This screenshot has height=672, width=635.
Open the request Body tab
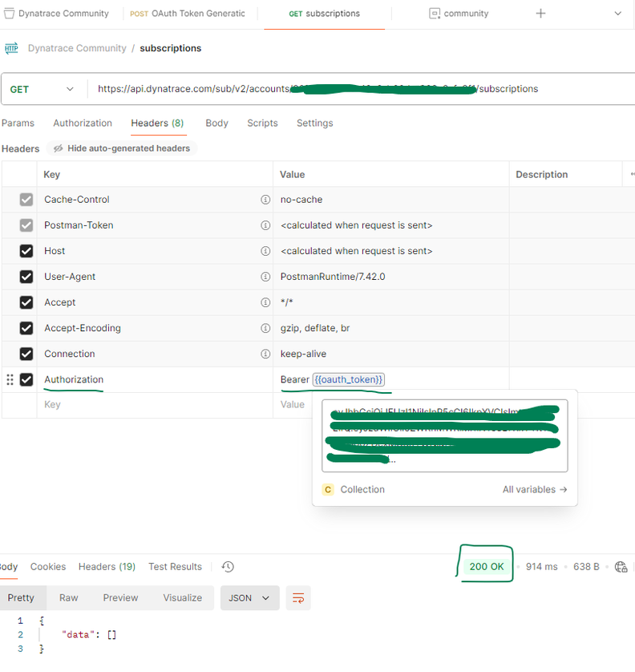216,123
